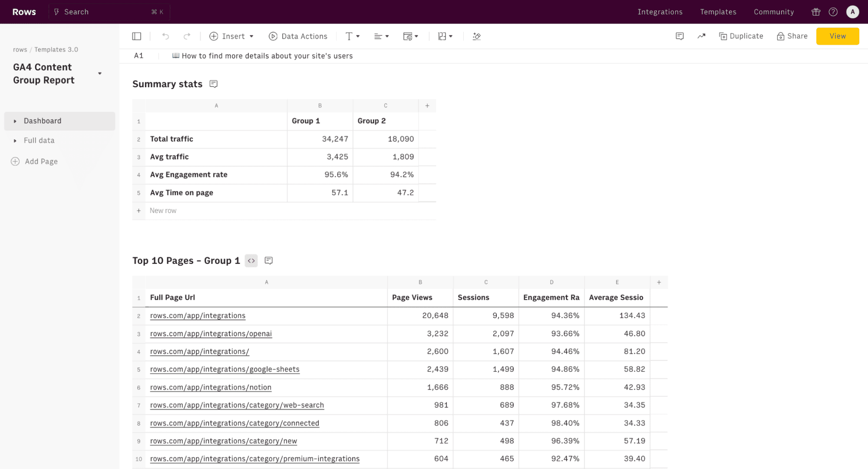The width and height of the screenshot is (868, 469).
Task: Select cell with value 47.2
Action: coord(386,193)
